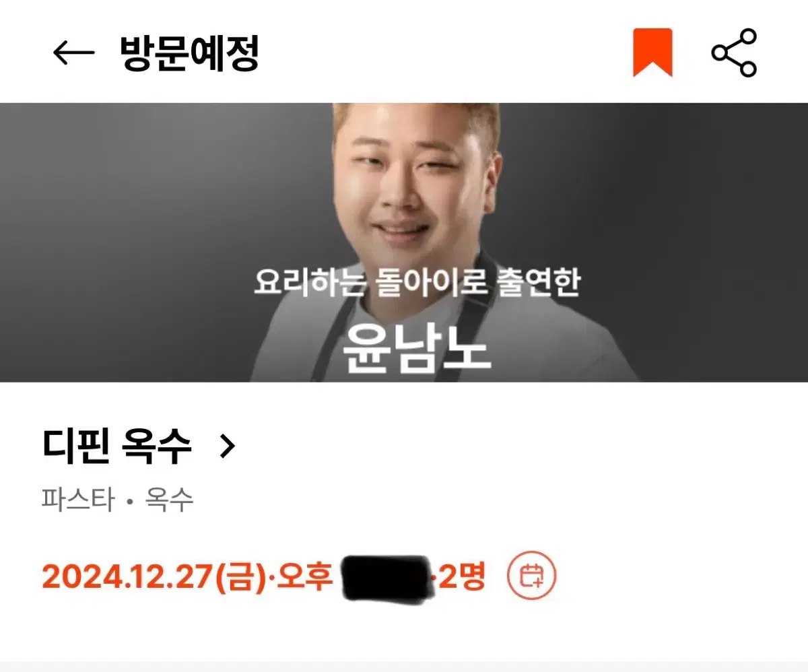808x672 pixels.
Task: Add reservation to calendar via calendar icon
Action: [x=532, y=576]
